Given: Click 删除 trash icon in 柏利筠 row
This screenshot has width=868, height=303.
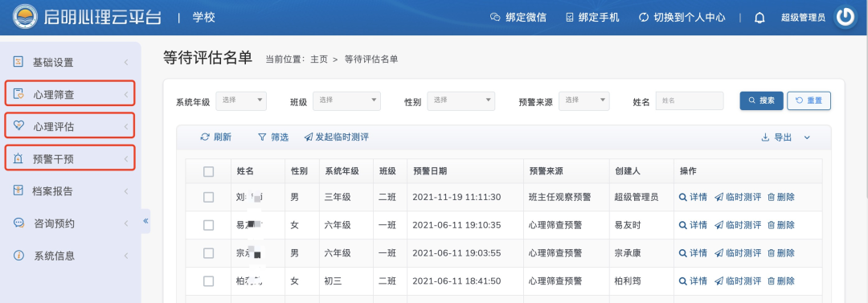Looking at the screenshot, I should [771, 281].
